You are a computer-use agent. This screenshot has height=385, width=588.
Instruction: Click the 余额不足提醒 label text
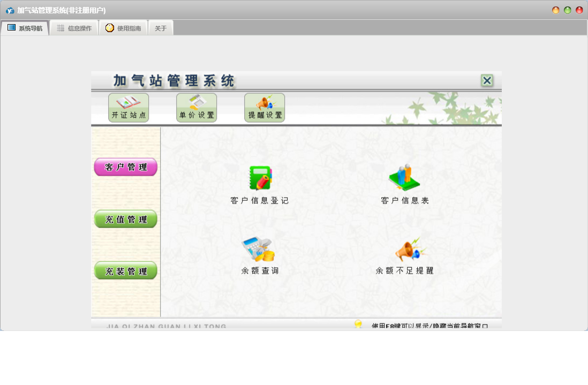coord(405,270)
